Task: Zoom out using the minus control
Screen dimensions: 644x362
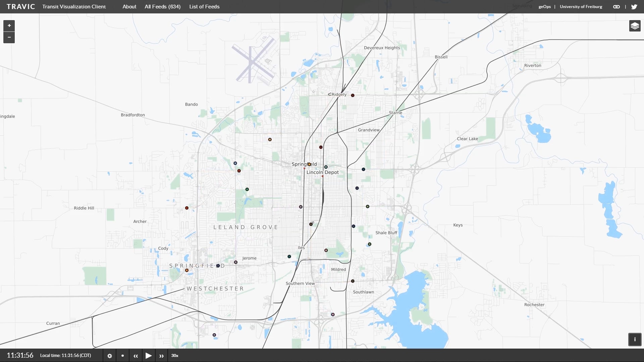Action: 9,37
